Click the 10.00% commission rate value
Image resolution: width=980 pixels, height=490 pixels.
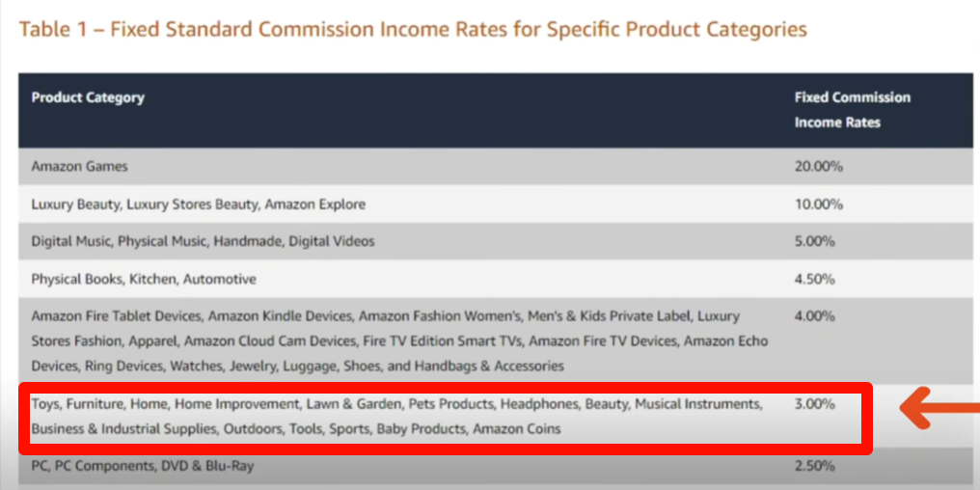pos(818,204)
